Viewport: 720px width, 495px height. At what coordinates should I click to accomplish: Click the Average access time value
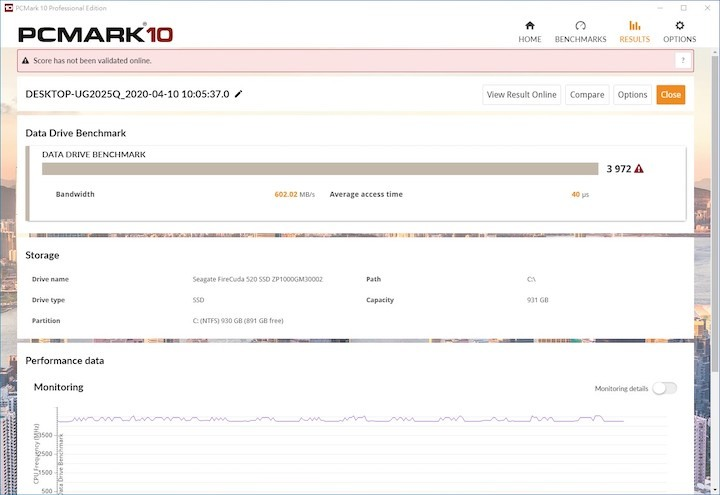[579, 194]
